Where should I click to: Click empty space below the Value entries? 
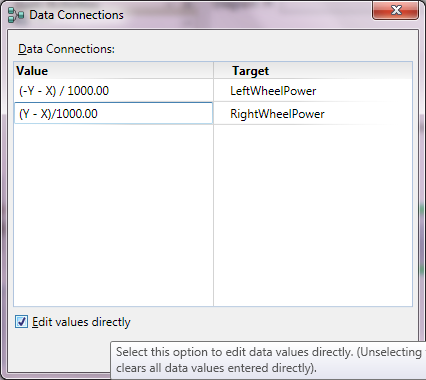(x=113, y=215)
